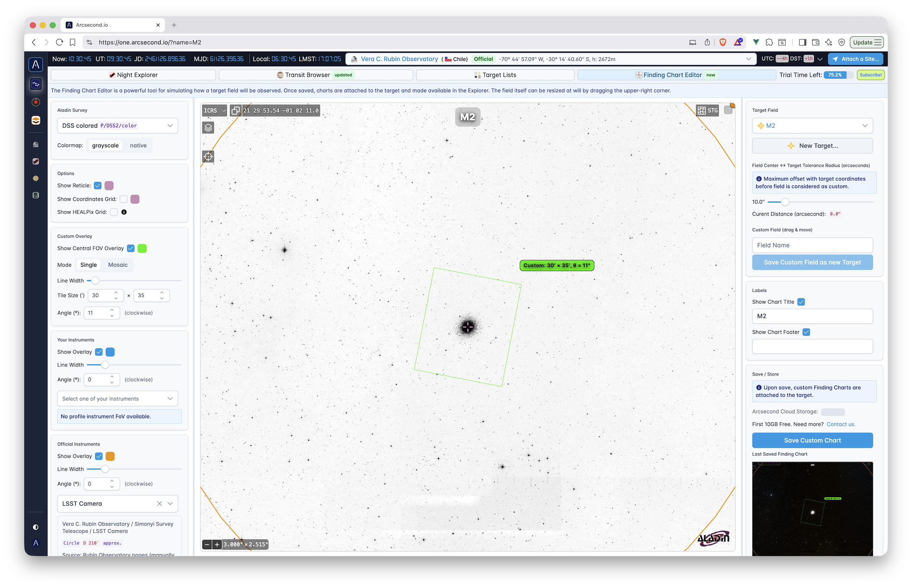Screen dimensions: 912x588
Task: Open the Select one of your instruments dropdown
Action: 117,398
